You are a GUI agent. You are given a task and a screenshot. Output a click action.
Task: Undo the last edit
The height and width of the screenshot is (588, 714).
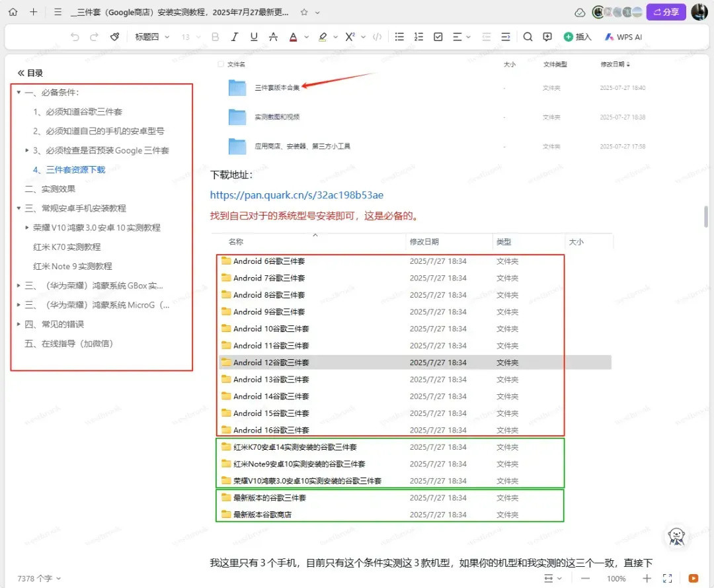click(x=75, y=37)
